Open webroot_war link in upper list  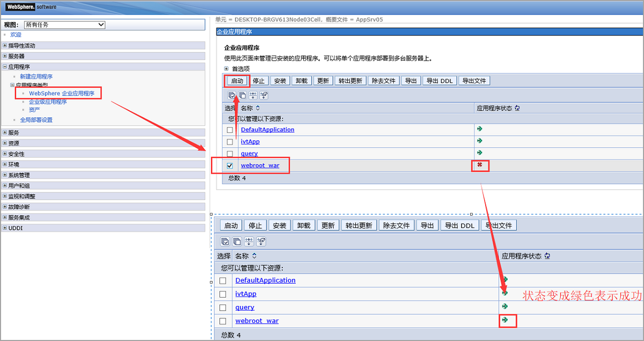pyautogui.click(x=260, y=166)
